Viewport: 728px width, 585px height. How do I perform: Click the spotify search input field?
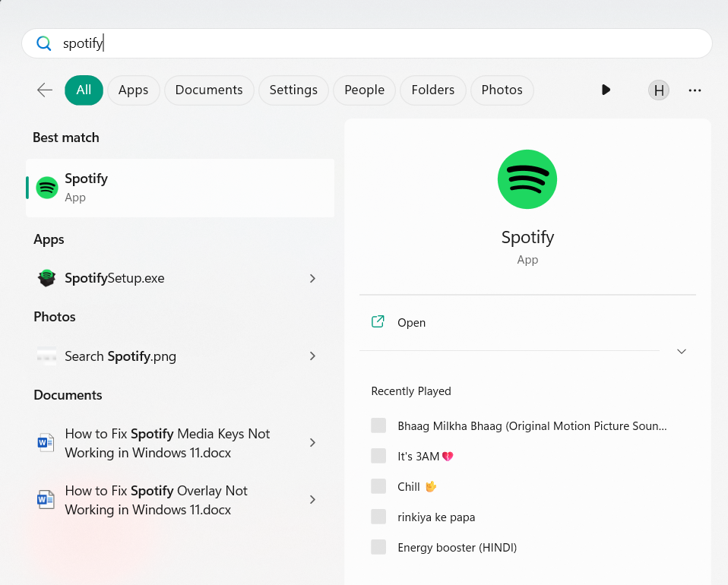tap(365, 43)
